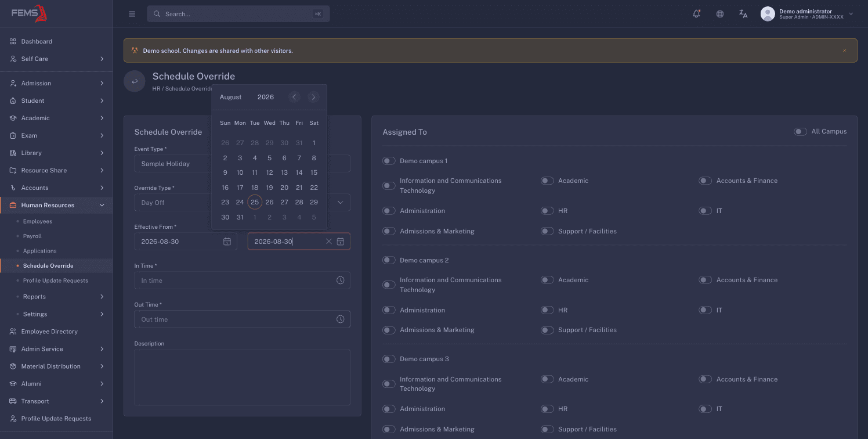868x439 pixels.
Task: Go to next month in calendar
Action: 313,97
